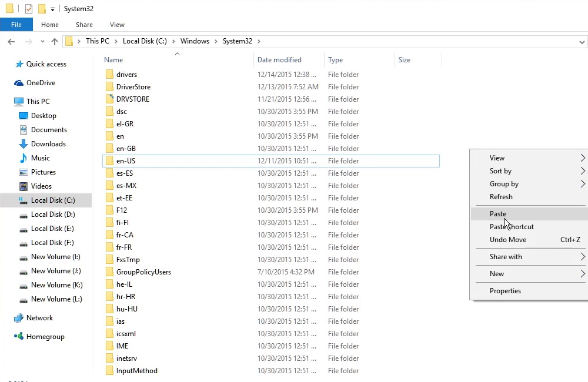Select the en-US folder row

pos(270,161)
